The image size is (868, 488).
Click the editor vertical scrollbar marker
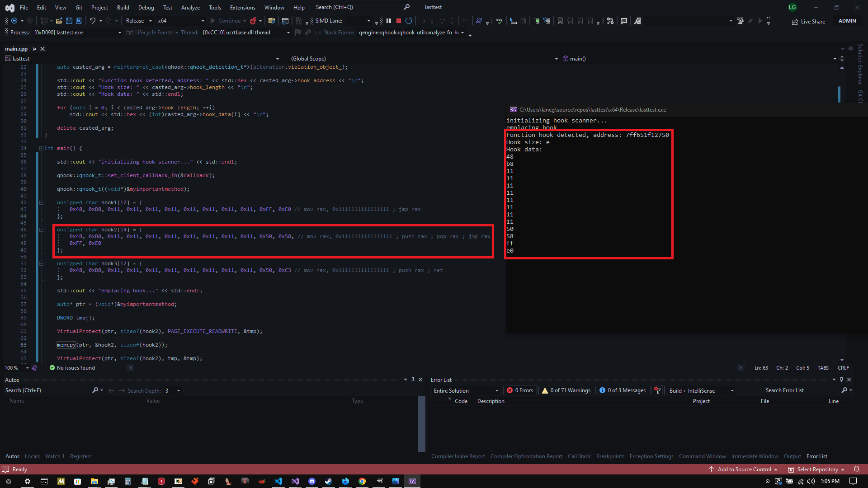click(839, 94)
